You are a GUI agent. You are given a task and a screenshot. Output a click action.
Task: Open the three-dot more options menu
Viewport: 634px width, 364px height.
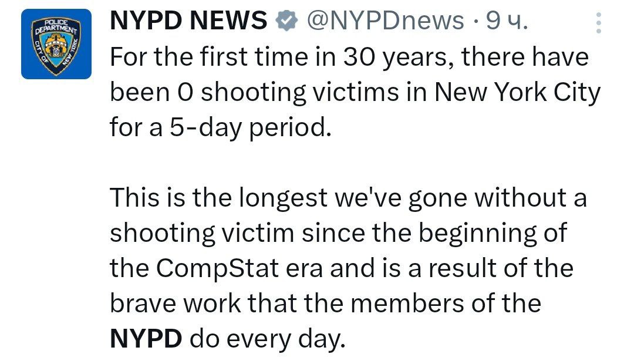(598, 24)
